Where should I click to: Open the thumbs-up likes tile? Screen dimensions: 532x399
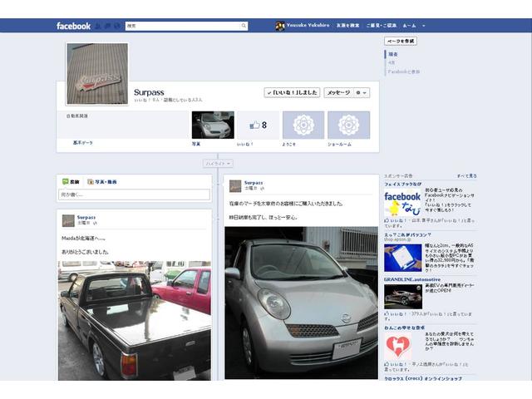tap(258, 125)
